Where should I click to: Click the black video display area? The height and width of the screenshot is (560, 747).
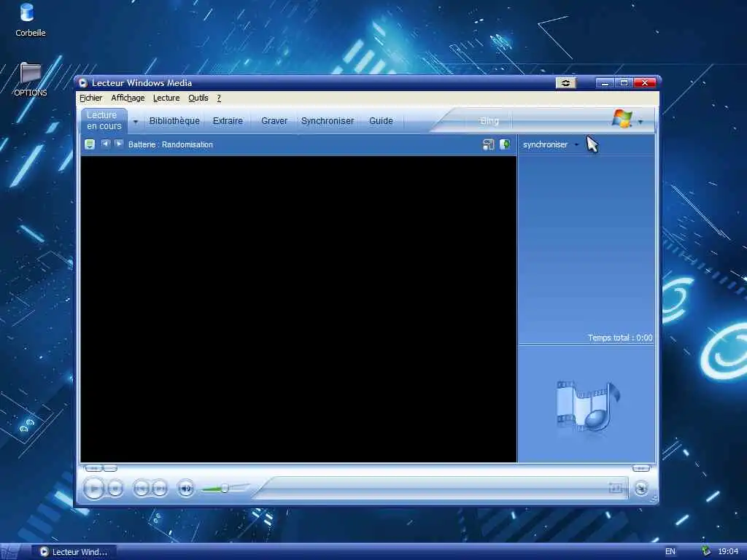coord(298,308)
